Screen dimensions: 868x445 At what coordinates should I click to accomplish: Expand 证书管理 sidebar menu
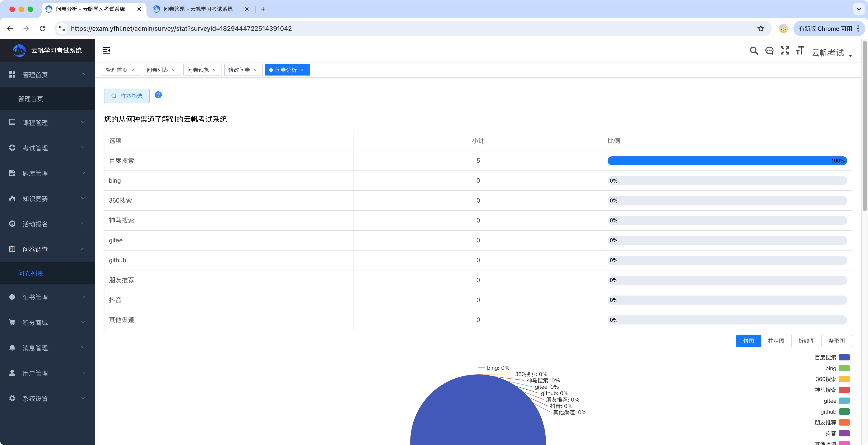point(47,297)
